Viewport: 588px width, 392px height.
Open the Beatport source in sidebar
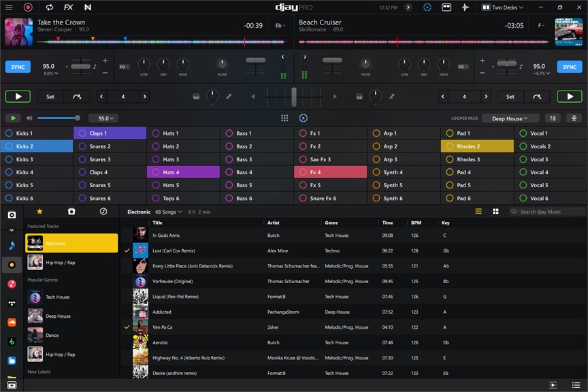pos(12,342)
